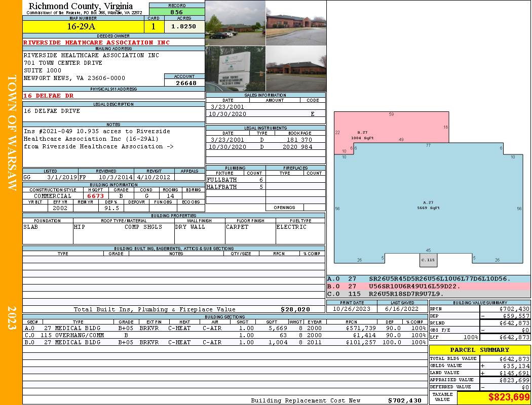Select the yellow Map Number 16-29A field
The height and width of the screenshot is (405, 532).
coord(83,26)
